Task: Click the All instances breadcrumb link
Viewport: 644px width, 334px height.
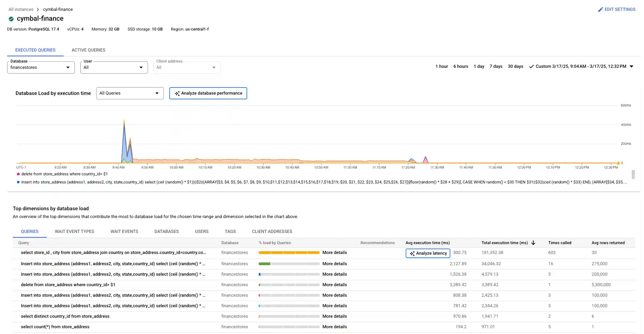Action: click(20, 9)
